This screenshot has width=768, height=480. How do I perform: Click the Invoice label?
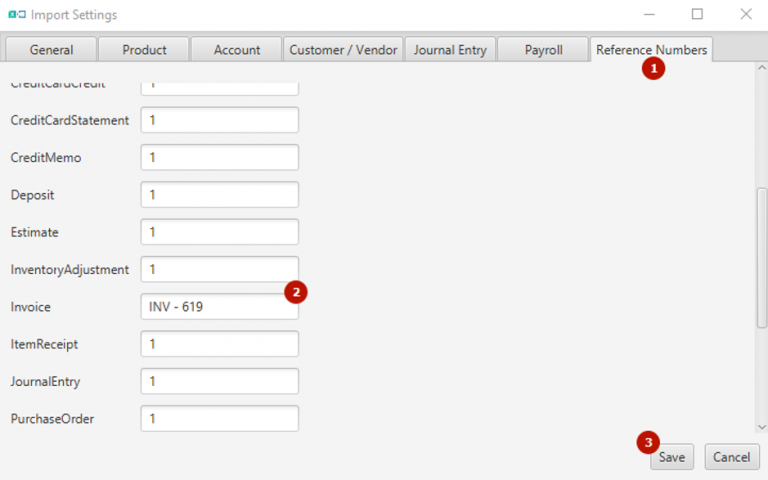click(x=30, y=307)
